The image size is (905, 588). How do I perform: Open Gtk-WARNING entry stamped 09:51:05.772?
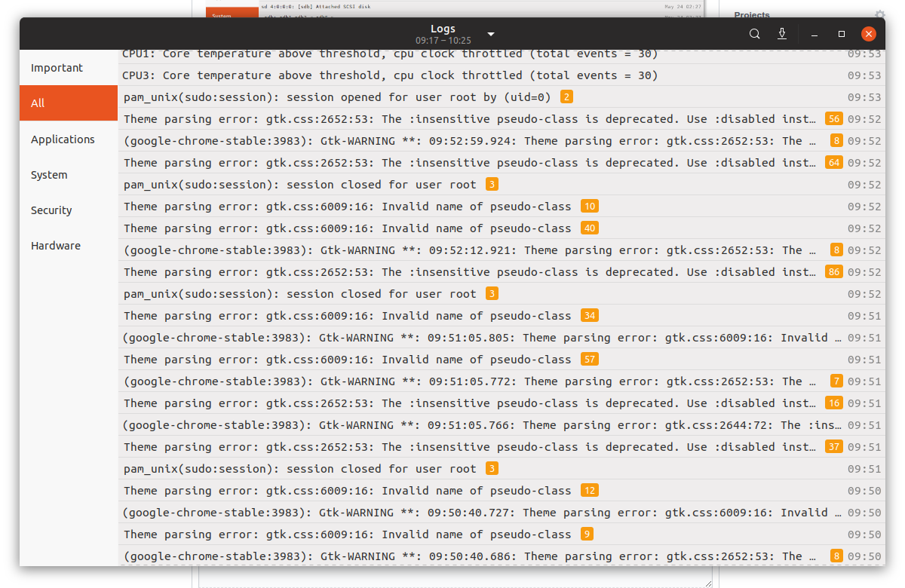(502, 381)
